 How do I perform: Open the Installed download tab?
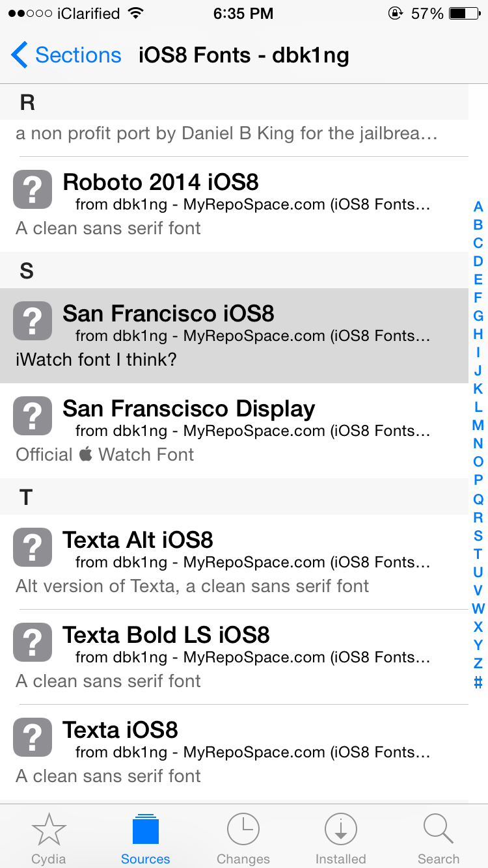click(x=340, y=830)
